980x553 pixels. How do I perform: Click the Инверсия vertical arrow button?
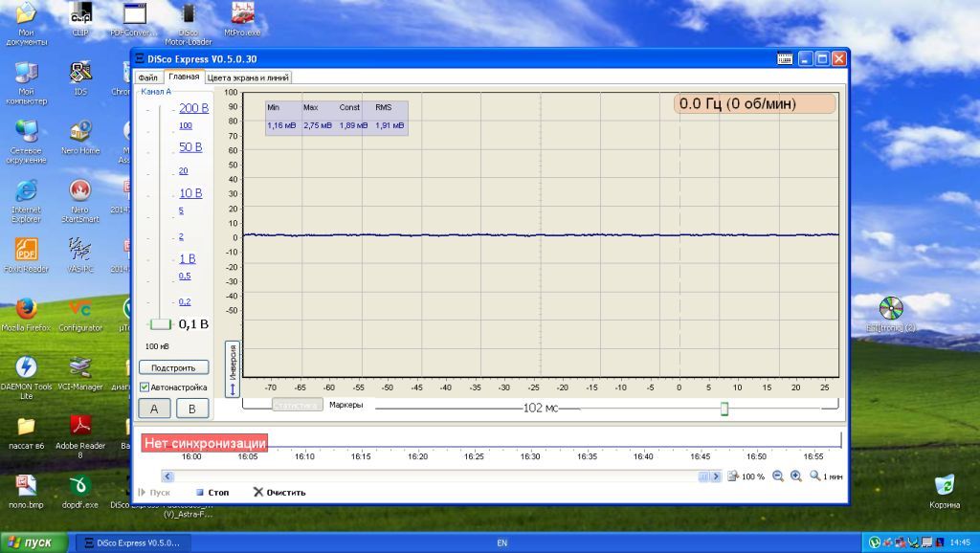click(232, 369)
